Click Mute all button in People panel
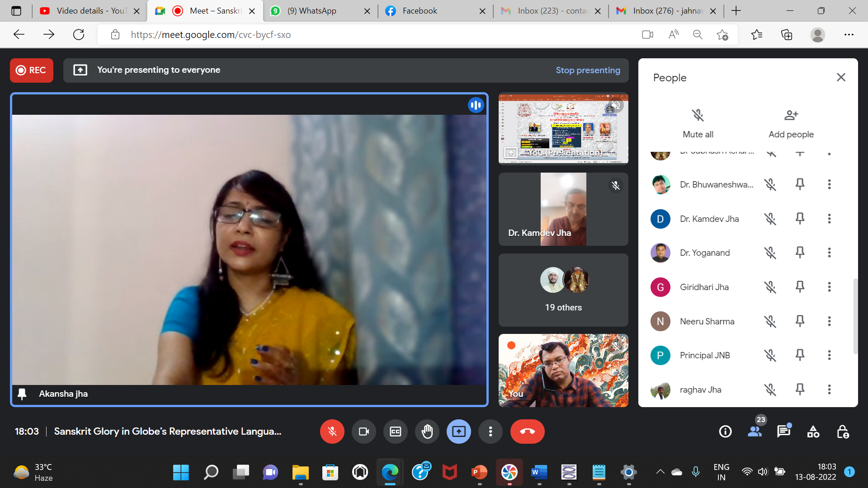The width and height of the screenshot is (868, 488). point(698,123)
